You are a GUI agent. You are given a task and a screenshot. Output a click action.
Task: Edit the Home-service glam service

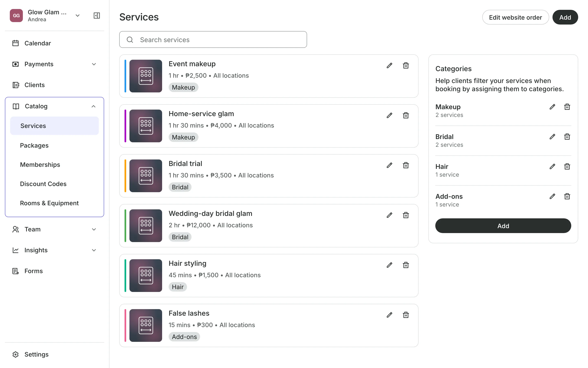[x=389, y=115]
